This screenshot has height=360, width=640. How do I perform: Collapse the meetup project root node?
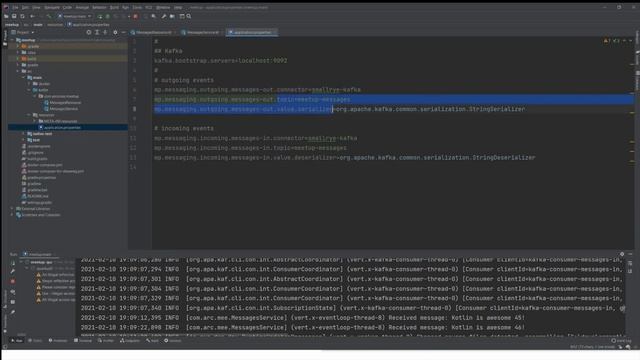[x=12, y=40]
